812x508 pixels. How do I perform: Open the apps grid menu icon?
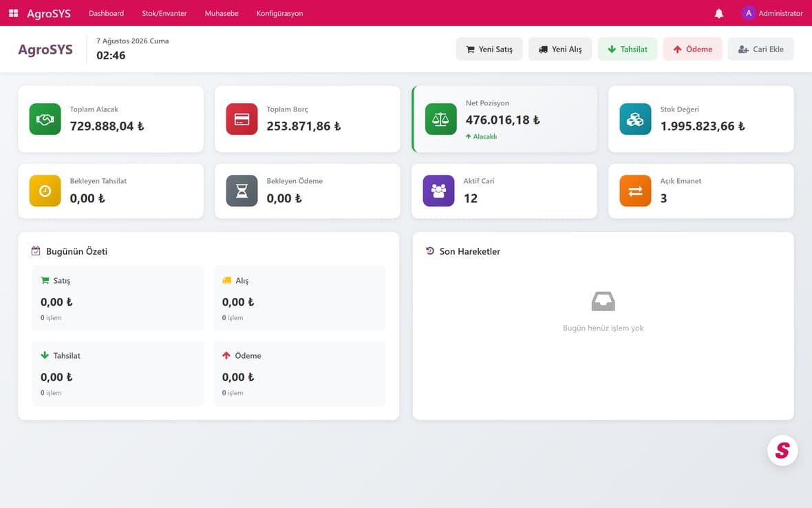click(x=14, y=13)
